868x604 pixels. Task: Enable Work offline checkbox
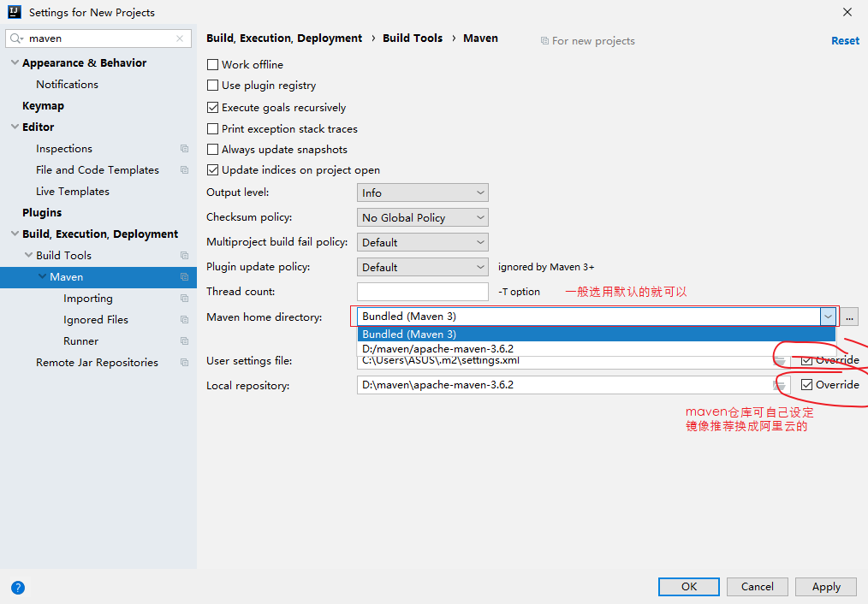212,65
